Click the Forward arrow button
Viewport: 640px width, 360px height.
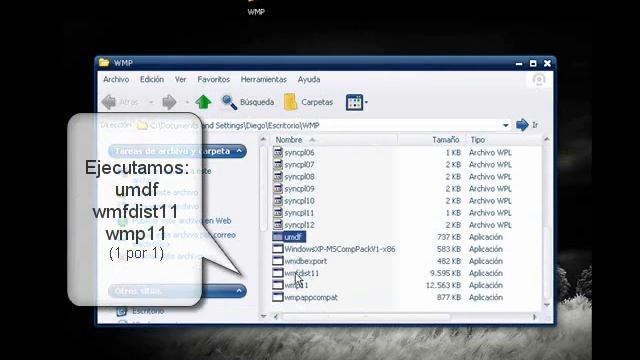(x=169, y=102)
